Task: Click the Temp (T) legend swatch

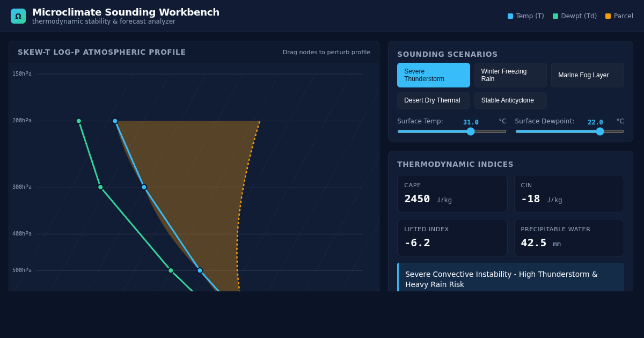Action: tap(510, 16)
